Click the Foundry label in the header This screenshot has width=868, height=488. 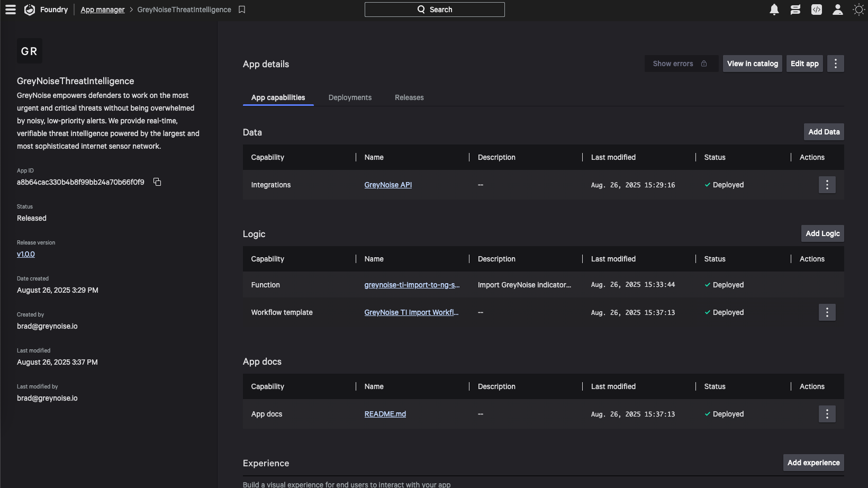[x=54, y=10]
